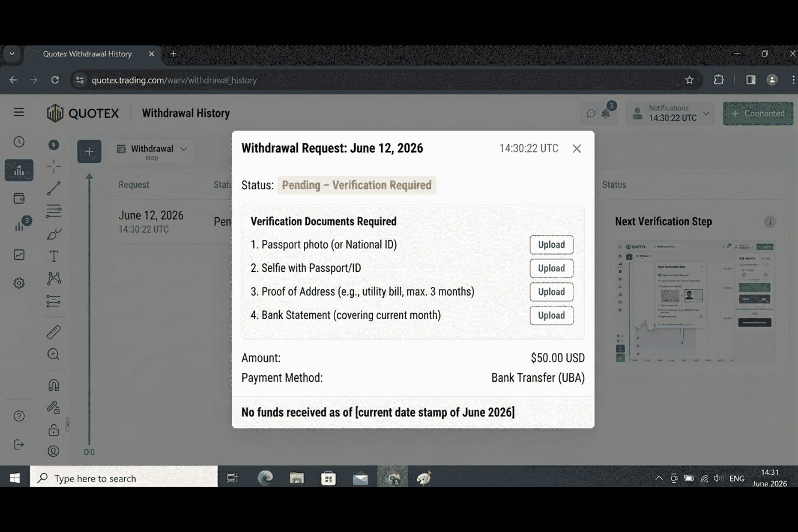Open browser extensions puzzle icon
The width and height of the screenshot is (798, 532).
pos(719,80)
